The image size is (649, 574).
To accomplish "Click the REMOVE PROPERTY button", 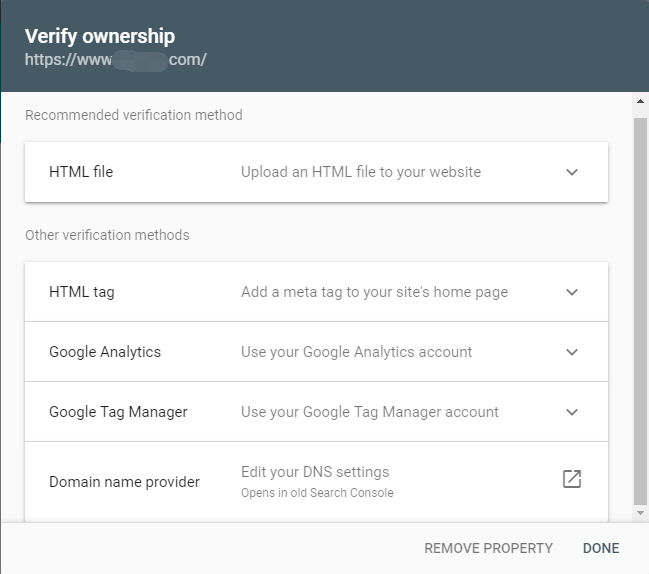I will point(488,548).
